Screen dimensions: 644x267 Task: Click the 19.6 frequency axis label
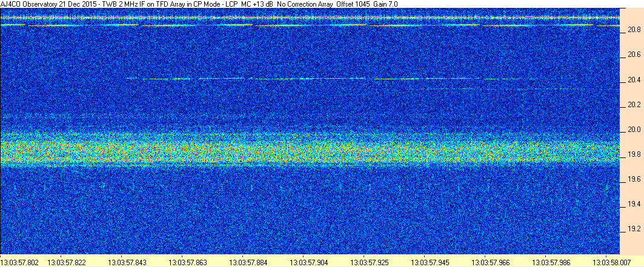634,179
